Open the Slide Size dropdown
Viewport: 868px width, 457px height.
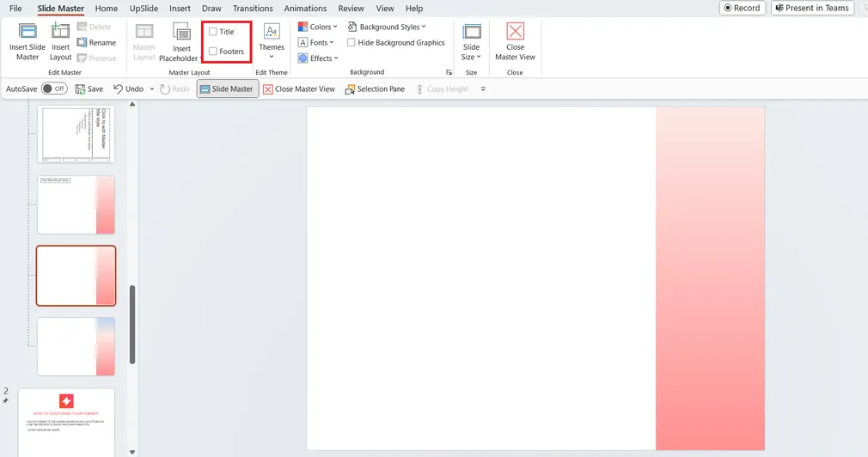pyautogui.click(x=471, y=41)
